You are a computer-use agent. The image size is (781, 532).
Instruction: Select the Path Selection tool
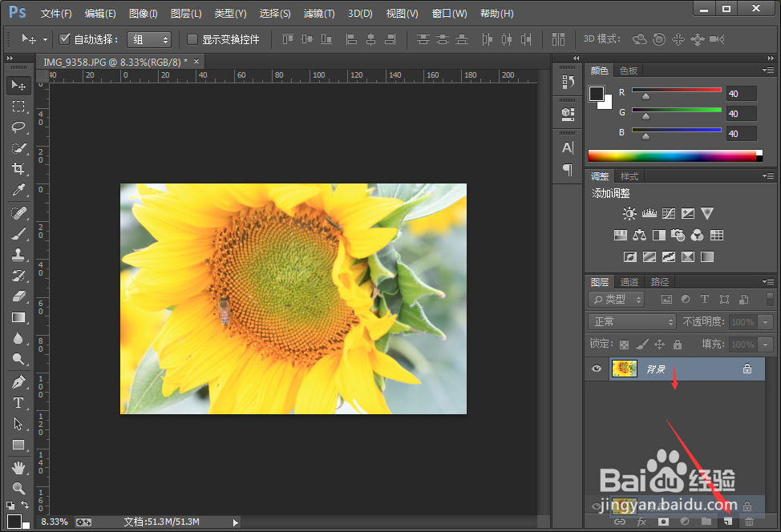(18, 424)
